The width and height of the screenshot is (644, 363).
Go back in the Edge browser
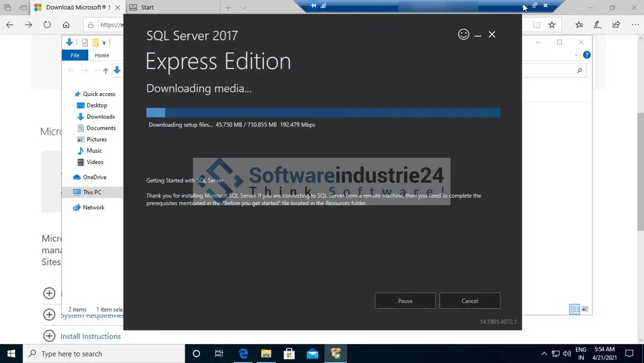coord(10,25)
